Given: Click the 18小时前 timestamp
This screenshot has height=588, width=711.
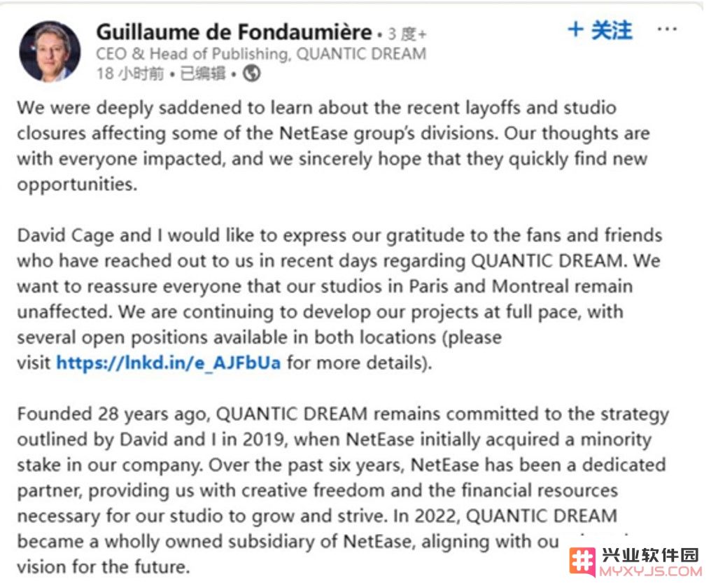Looking at the screenshot, I should [130, 73].
